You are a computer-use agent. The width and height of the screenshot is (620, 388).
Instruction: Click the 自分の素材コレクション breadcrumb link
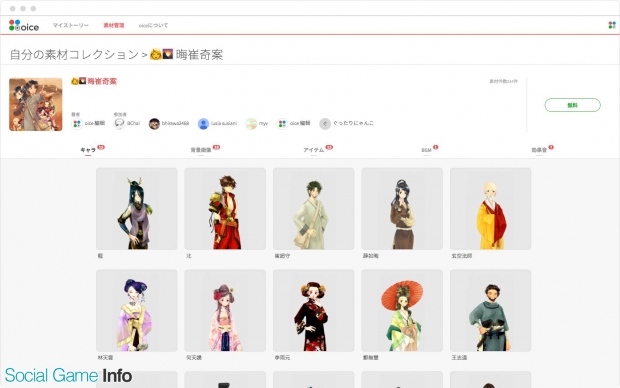pos(74,55)
